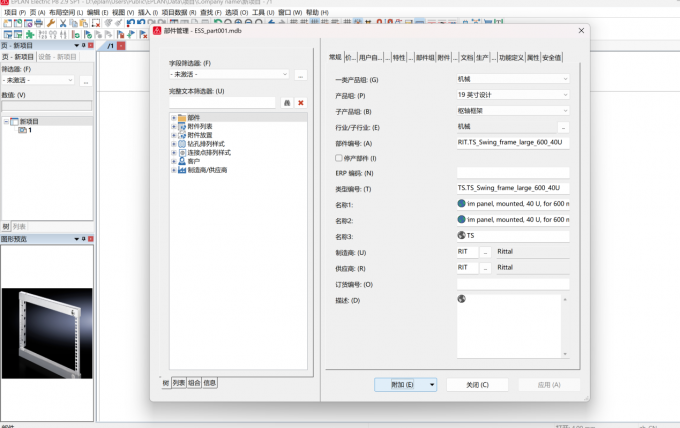The height and width of the screenshot is (428, 680).
Task: Expand the 制造商/供应商 tree node
Action: coord(174,170)
